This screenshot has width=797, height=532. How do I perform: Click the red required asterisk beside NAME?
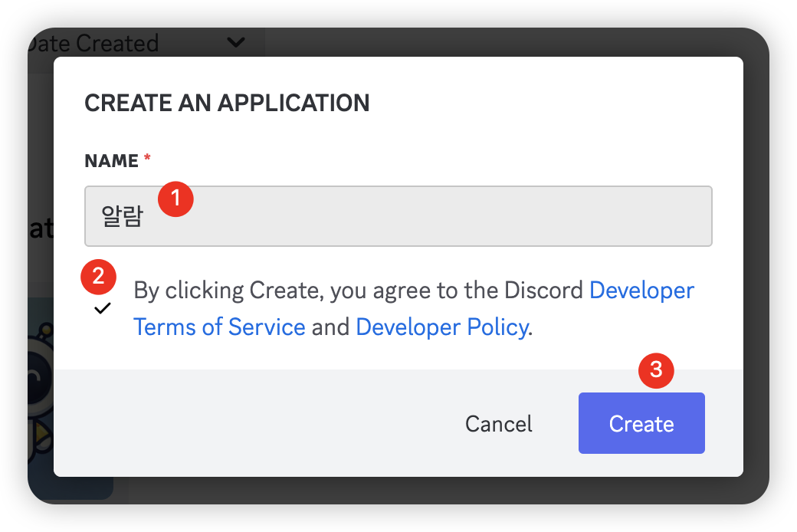[147, 160]
